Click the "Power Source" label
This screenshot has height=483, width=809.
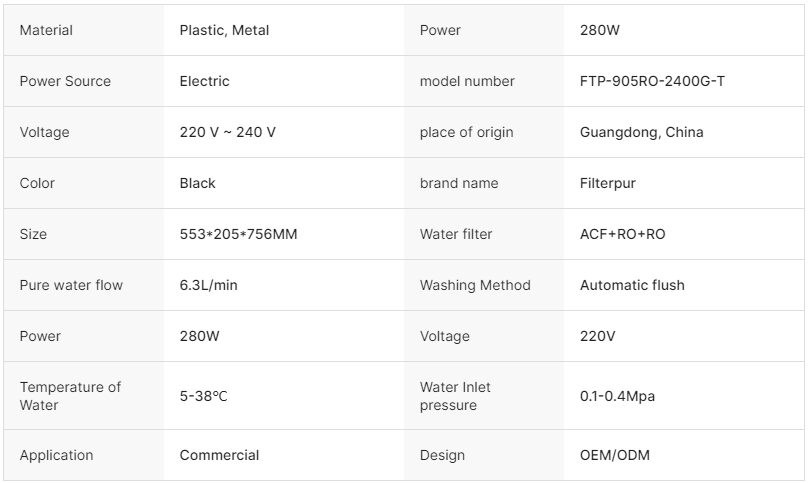point(65,81)
